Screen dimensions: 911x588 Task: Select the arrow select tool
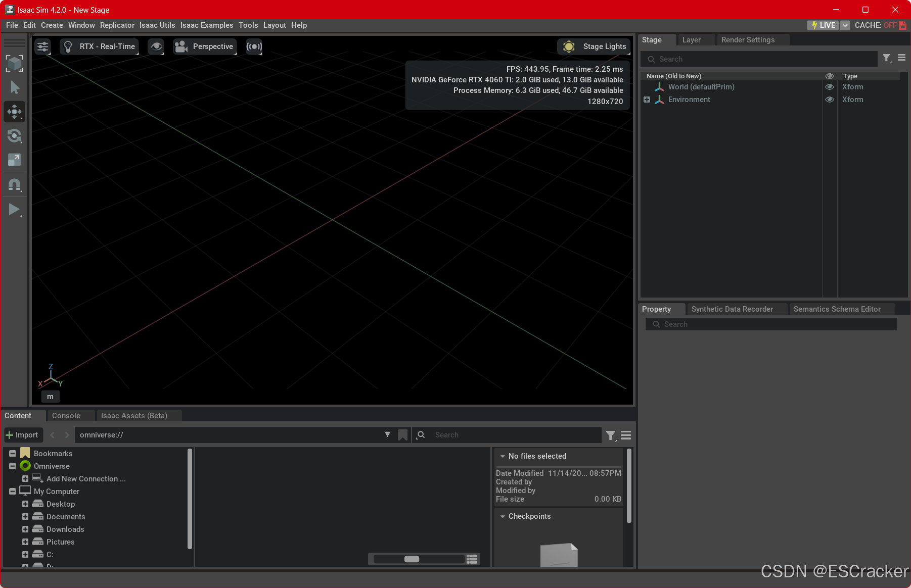click(15, 87)
